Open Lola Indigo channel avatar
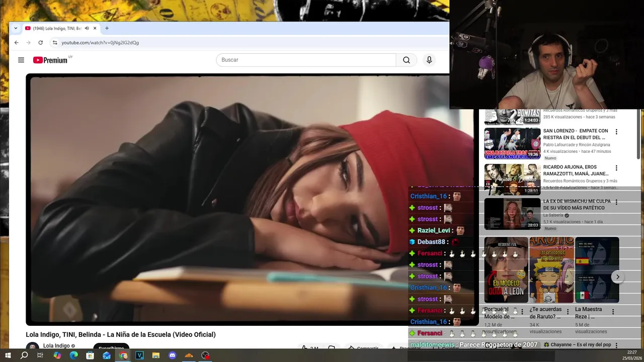 pos(32,347)
